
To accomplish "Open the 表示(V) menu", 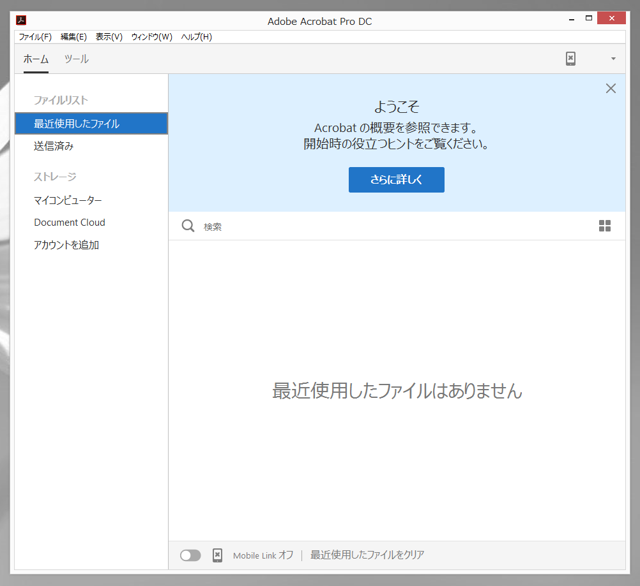I will tap(109, 37).
